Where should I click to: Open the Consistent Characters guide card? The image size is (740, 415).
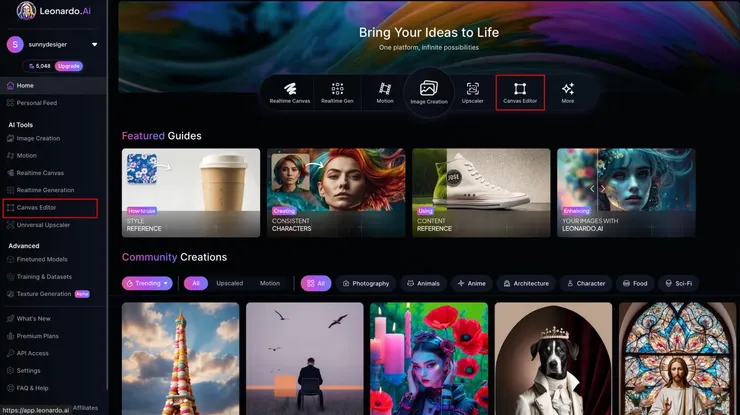pos(336,193)
